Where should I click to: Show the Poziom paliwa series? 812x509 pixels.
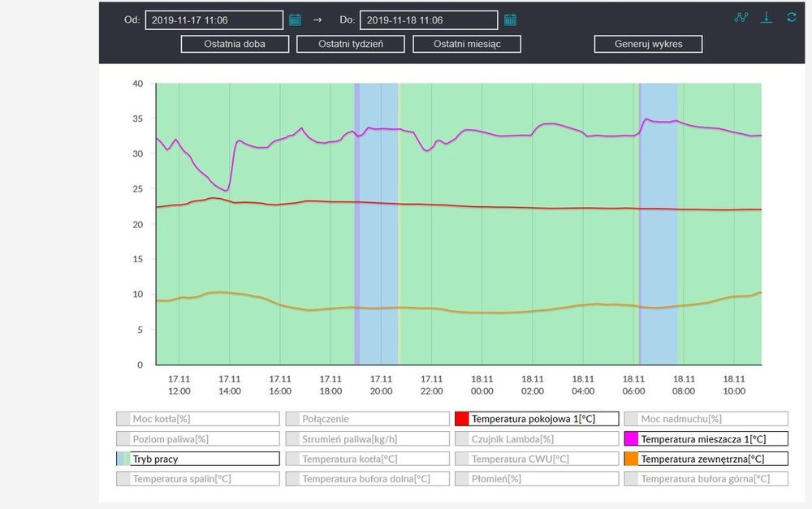tap(197, 439)
